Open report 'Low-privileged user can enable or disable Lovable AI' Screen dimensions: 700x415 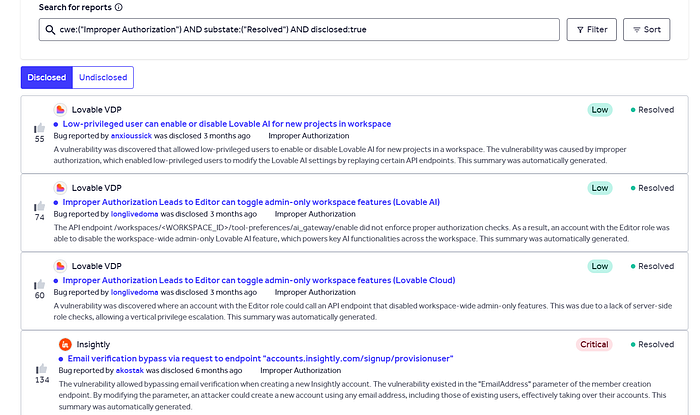click(x=227, y=124)
